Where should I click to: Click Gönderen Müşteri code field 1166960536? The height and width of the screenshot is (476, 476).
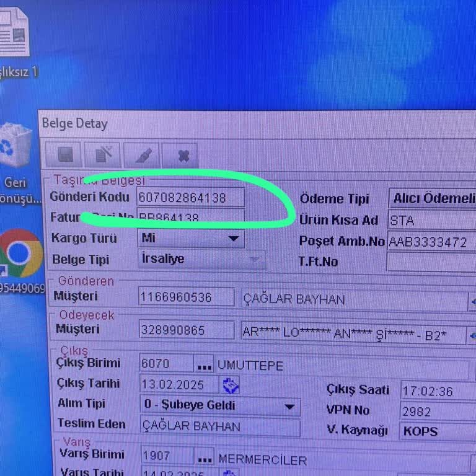[x=187, y=297]
